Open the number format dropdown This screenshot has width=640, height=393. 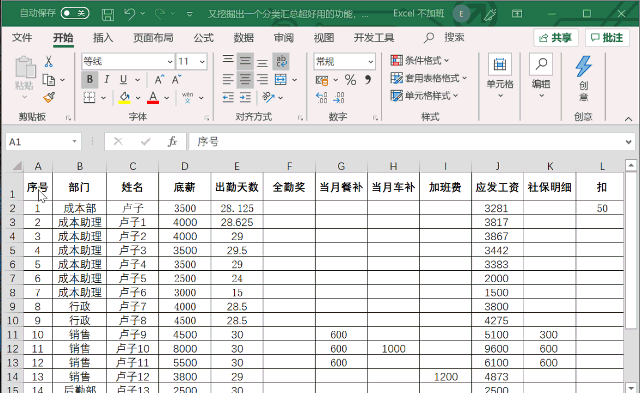371,62
